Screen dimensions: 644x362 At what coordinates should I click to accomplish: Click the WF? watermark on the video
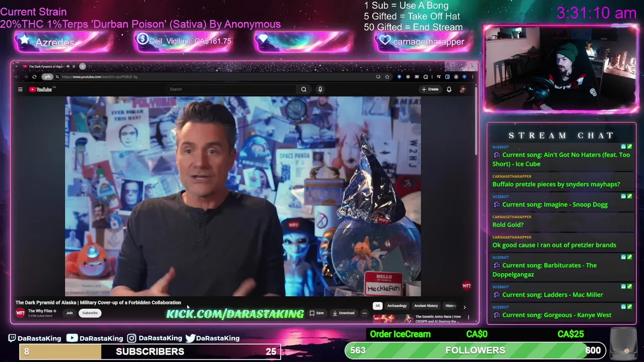466,286
